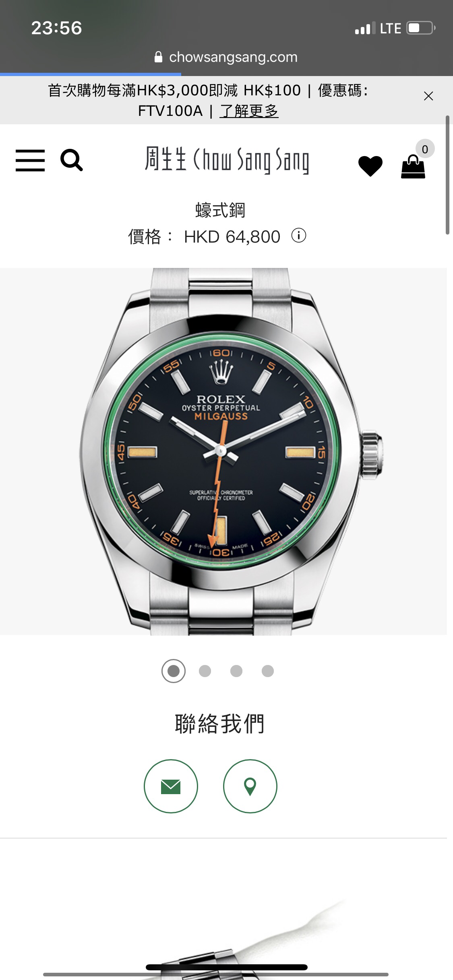Tap the store location pin icon

(250, 786)
